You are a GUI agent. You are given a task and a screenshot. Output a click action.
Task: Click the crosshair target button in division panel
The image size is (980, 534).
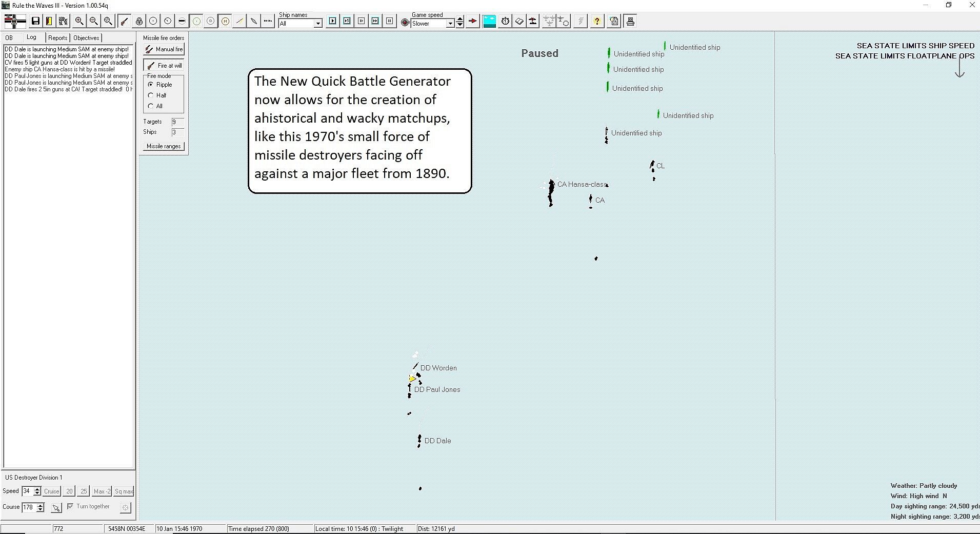click(x=125, y=507)
